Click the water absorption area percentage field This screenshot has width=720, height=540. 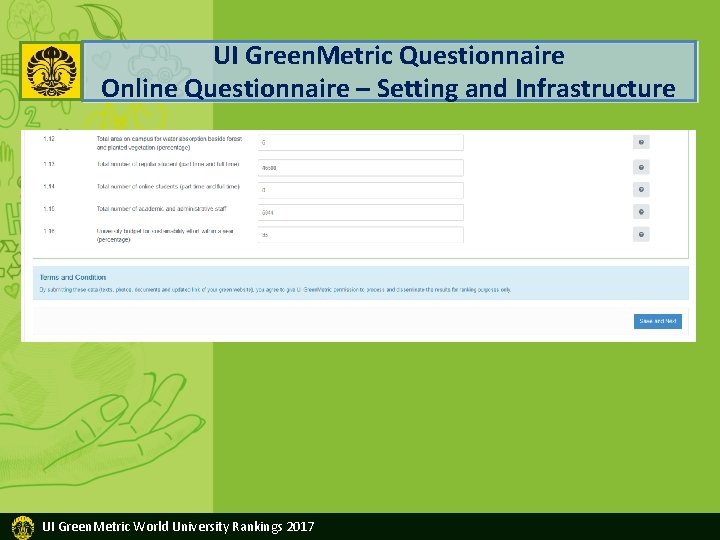click(360, 142)
